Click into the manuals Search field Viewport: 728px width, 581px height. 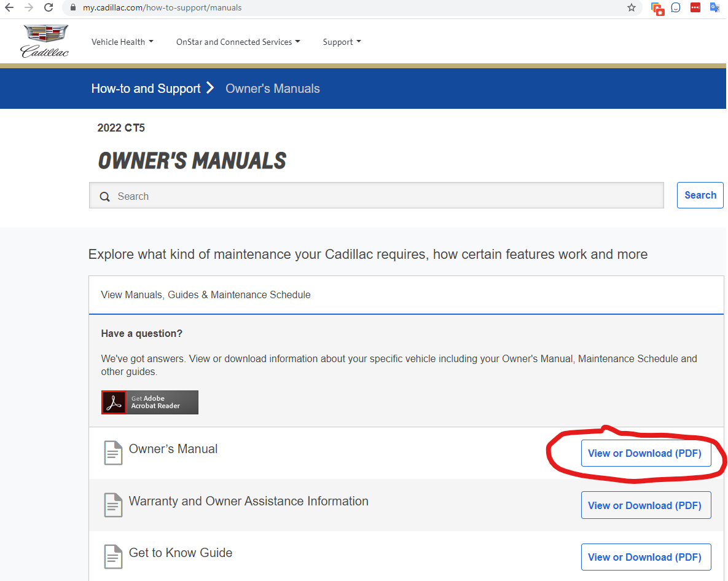point(376,196)
